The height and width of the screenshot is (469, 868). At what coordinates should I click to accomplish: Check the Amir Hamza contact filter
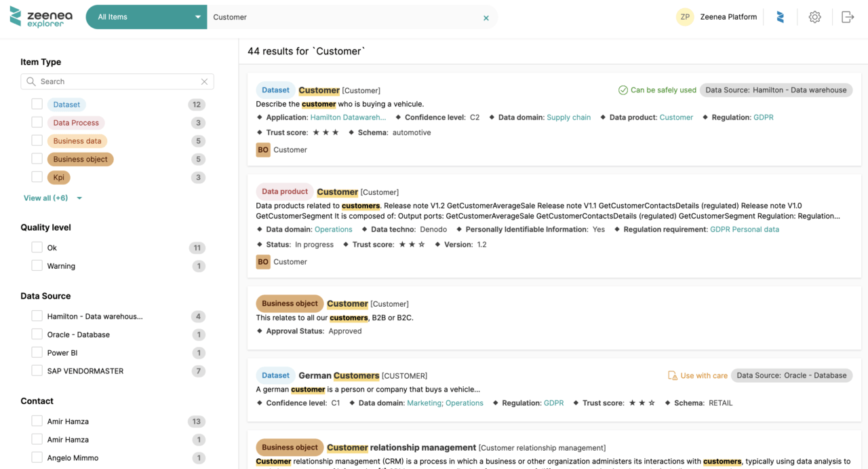[37, 421]
